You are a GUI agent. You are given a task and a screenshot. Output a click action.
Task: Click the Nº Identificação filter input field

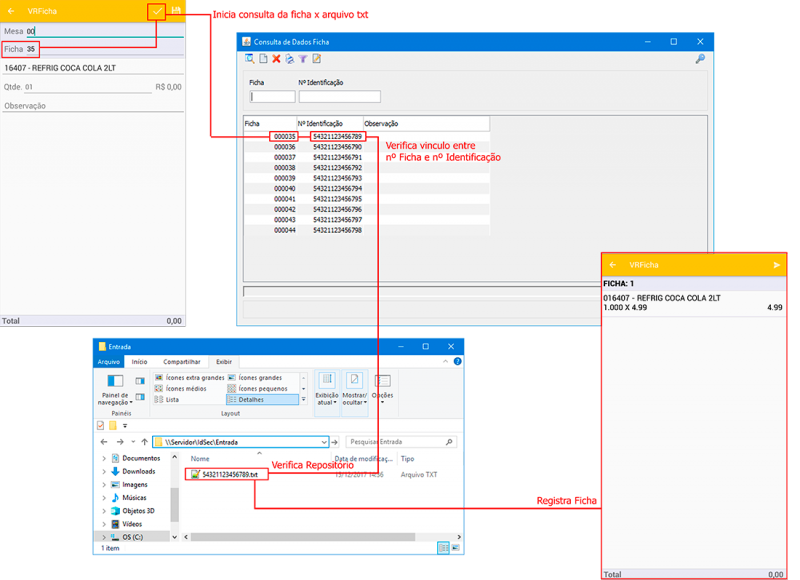coord(339,96)
